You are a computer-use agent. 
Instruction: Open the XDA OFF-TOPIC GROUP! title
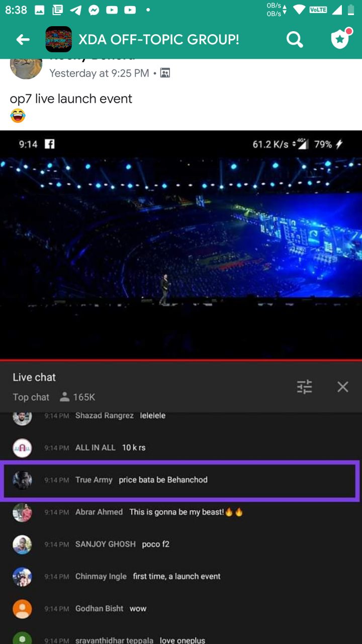click(159, 39)
